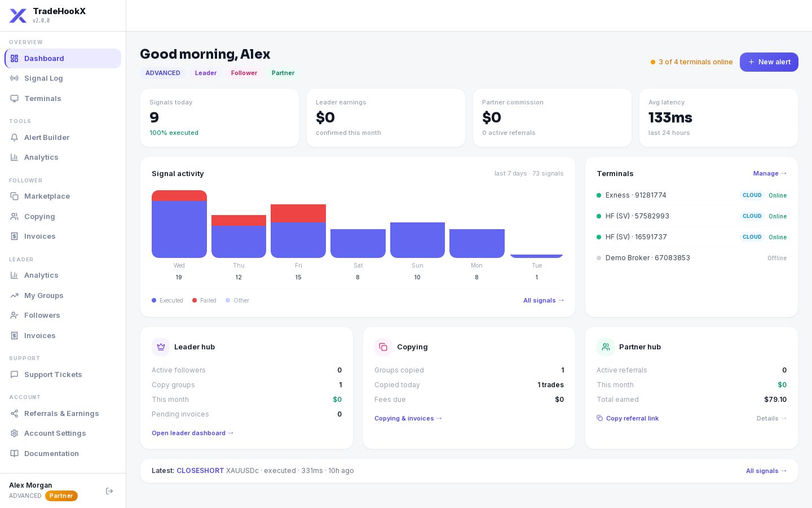
Task: Open All signals link below chart
Action: (544, 300)
